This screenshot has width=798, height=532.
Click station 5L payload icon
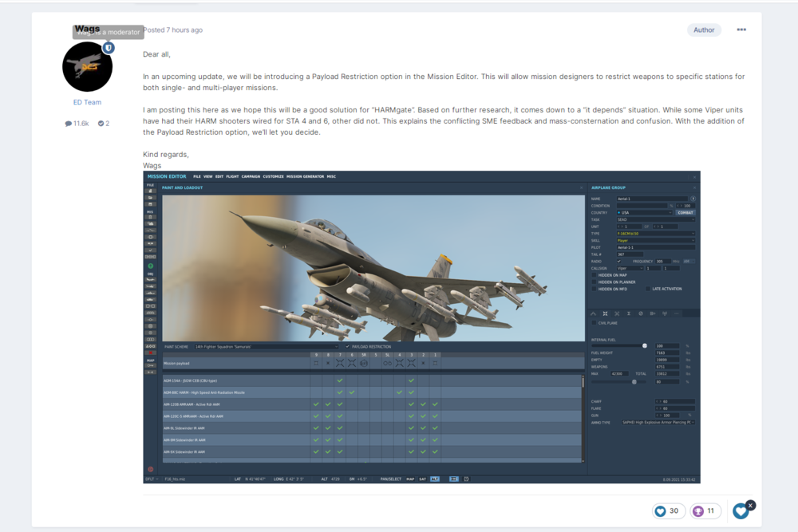[x=387, y=363]
